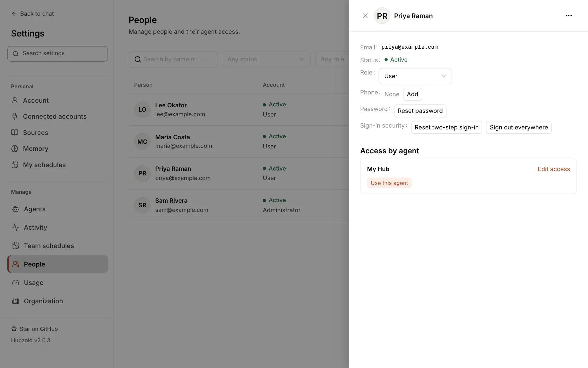Click the Back to chat arrow icon
Viewport: 588px width, 368px height.
[x=14, y=14]
